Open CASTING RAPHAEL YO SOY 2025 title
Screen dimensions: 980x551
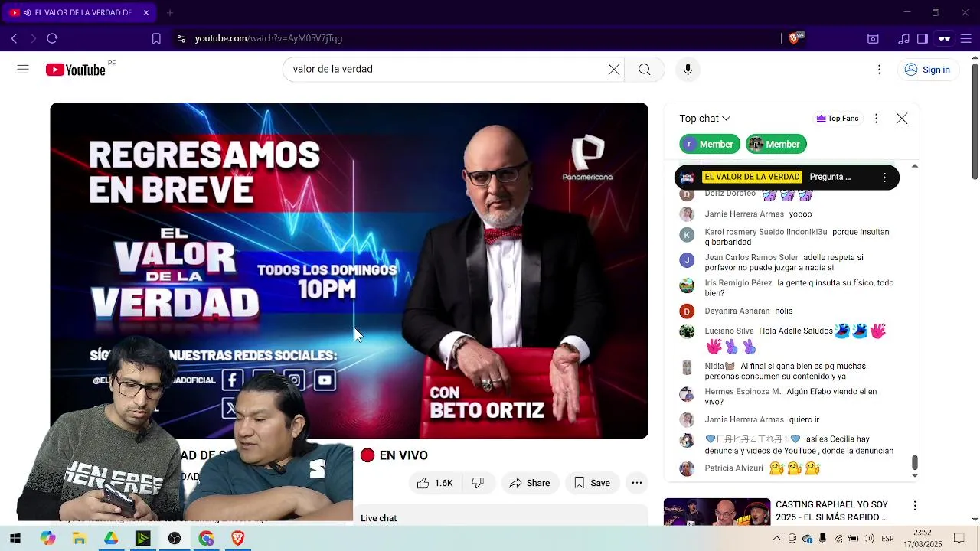coord(831,510)
